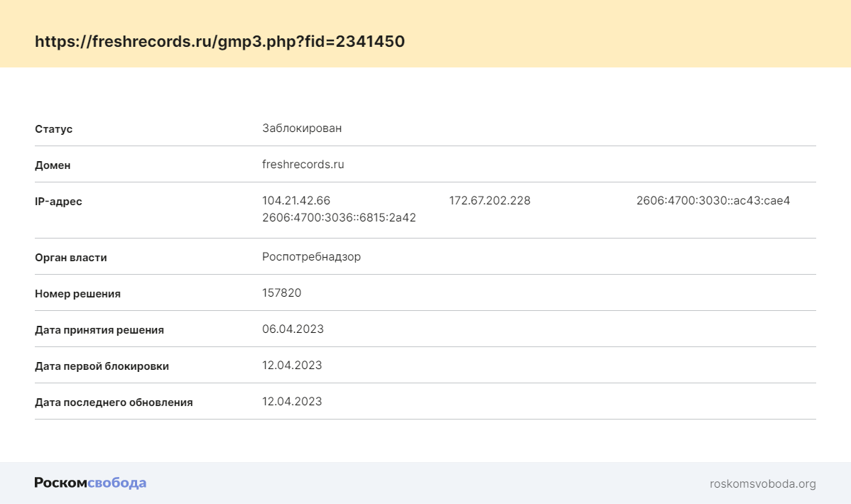Click the Роспотребнадзор authority value
Viewport: 851px width, 504px height.
(x=311, y=257)
